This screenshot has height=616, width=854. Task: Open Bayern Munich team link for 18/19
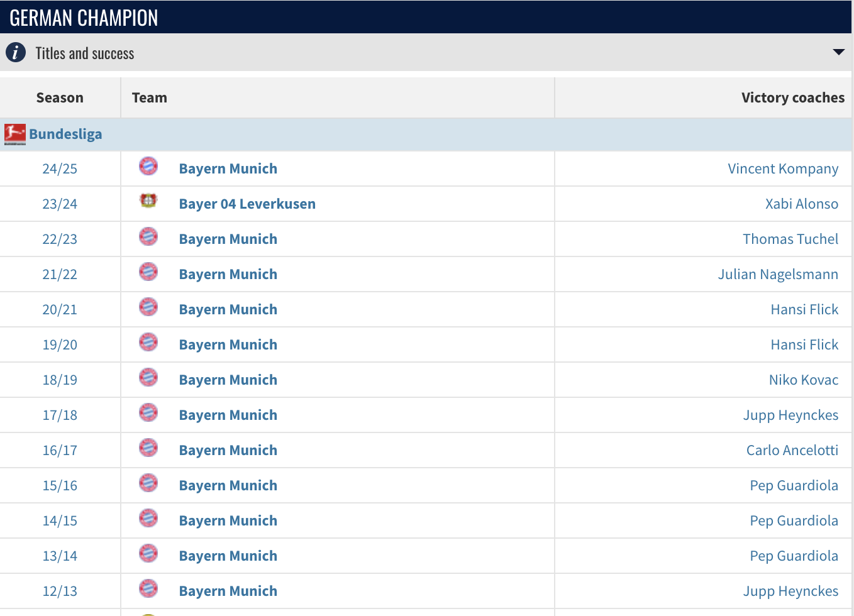coord(228,380)
